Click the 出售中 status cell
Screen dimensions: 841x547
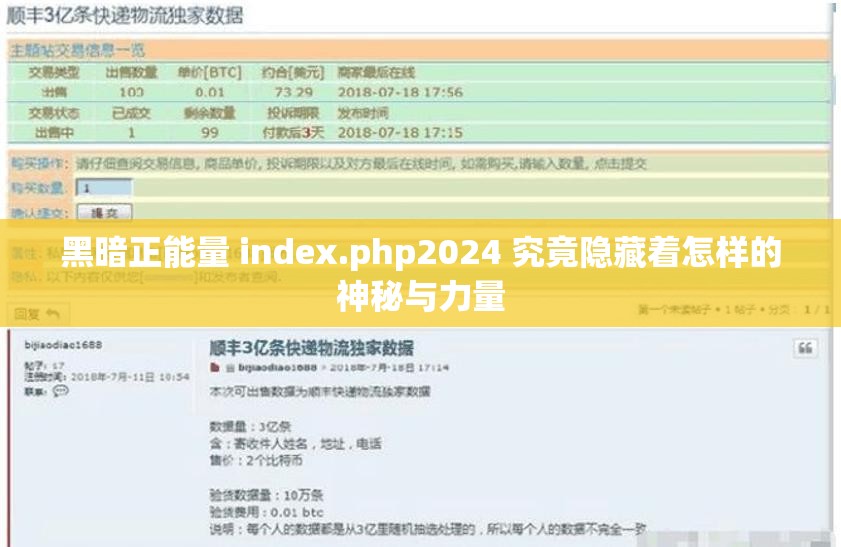[54, 132]
